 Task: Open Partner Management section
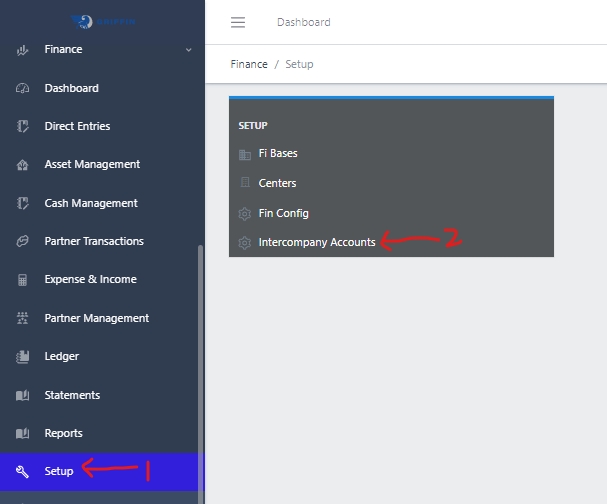click(97, 318)
